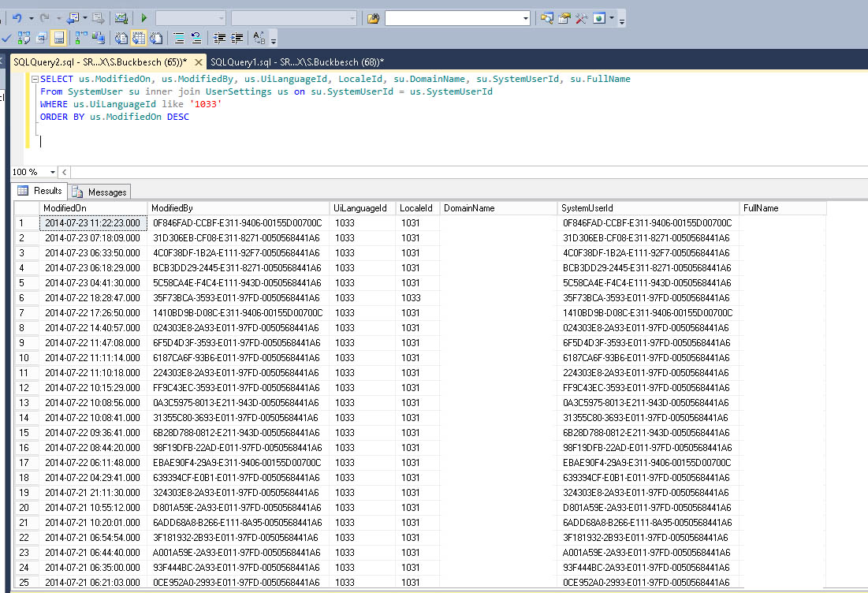Click the ModifiedOn column header

[x=65, y=208]
